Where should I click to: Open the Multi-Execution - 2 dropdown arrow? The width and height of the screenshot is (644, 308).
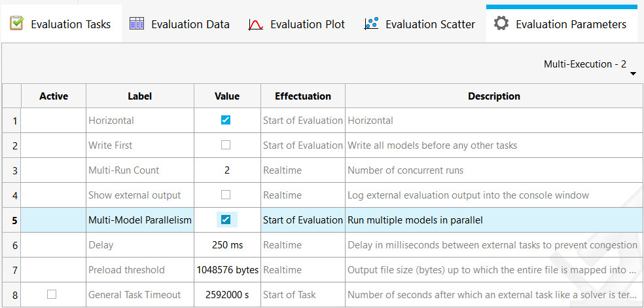633,73
